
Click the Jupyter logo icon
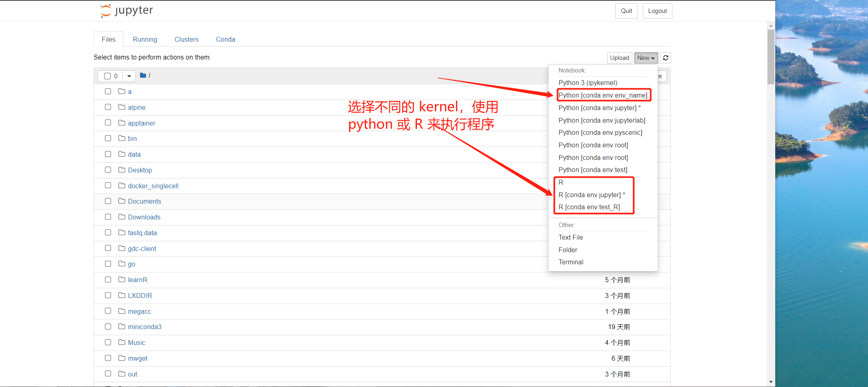[105, 11]
